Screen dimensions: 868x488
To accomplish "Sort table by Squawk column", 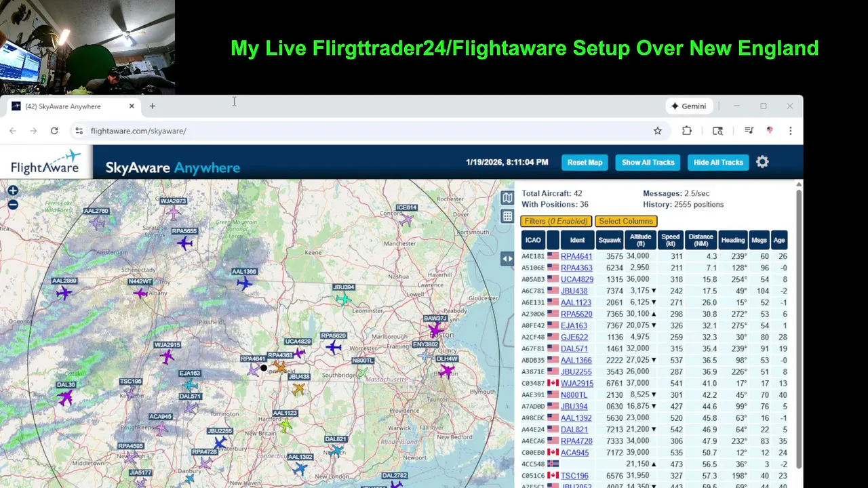I will [610, 240].
